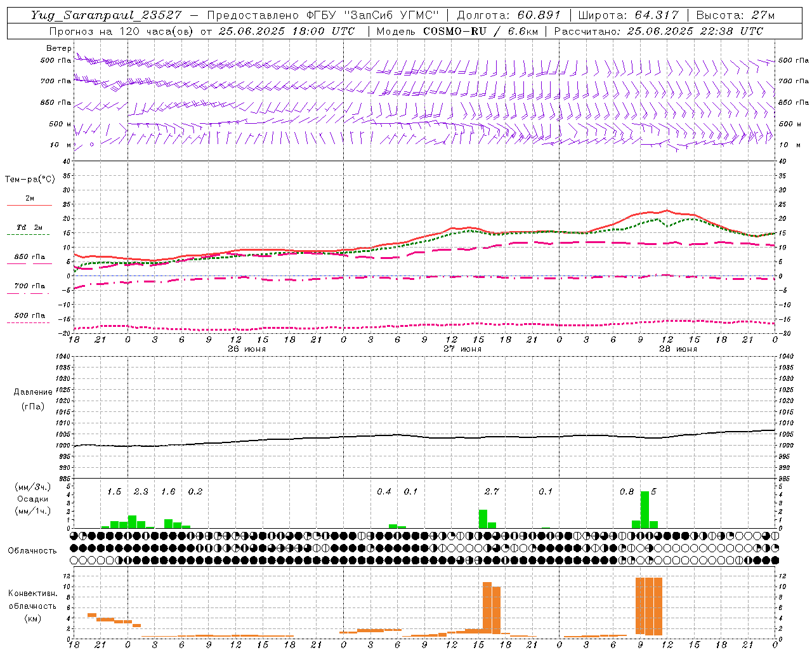This screenshot has width=812, height=650.
Task: Click the "Td 2м" dew point legend entry
Action: coord(29,227)
